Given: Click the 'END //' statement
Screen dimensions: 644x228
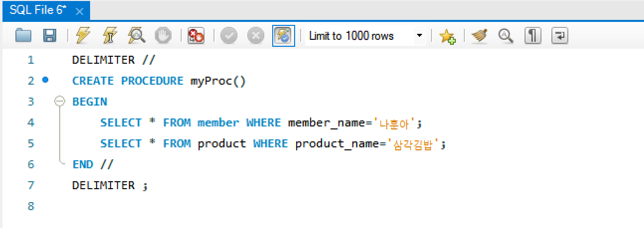Looking at the screenshot, I should point(93,164).
